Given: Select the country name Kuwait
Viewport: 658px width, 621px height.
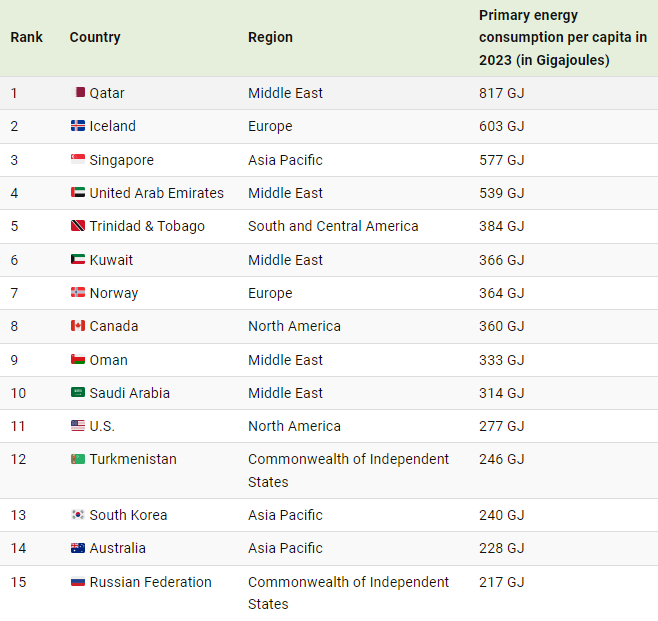Looking at the screenshot, I should [x=111, y=260].
